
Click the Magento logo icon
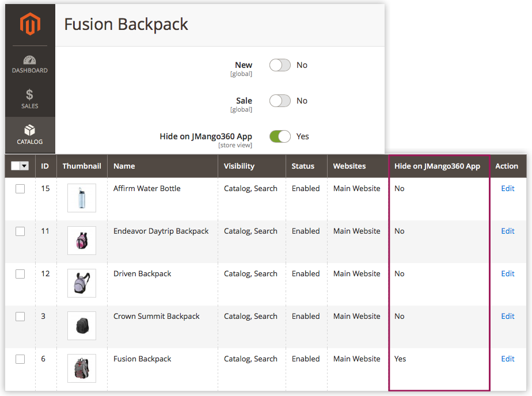point(30,24)
